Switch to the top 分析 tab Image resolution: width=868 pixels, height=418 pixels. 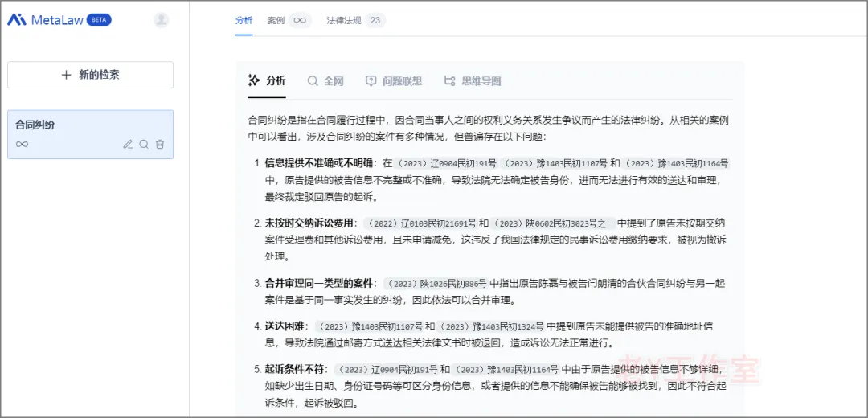(x=244, y=20)
